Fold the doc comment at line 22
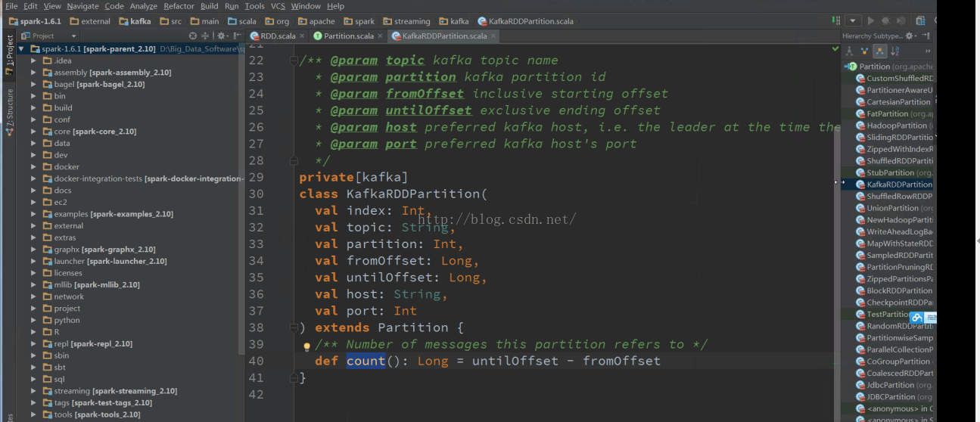980x422 pixels. tap(294, 61)
